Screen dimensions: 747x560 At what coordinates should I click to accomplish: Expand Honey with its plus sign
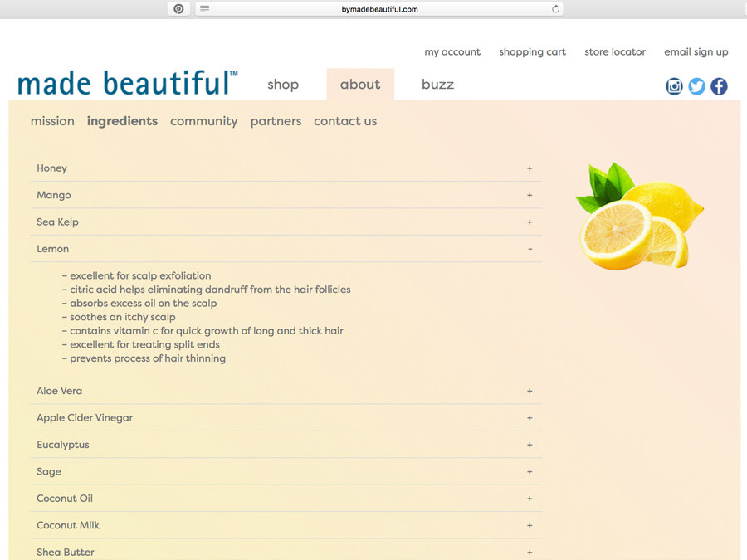pyautogui.click(x=530, y=168)
